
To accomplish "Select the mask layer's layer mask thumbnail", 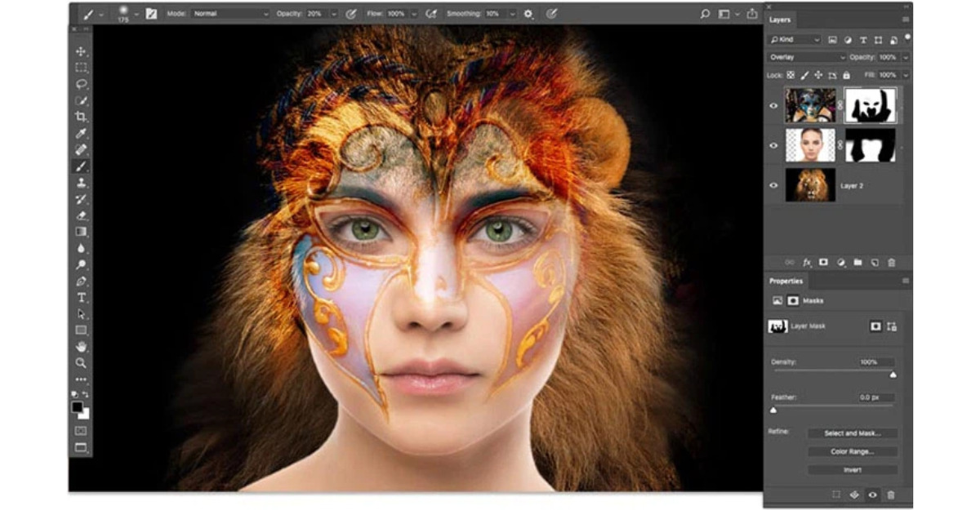I will [870, 104].
